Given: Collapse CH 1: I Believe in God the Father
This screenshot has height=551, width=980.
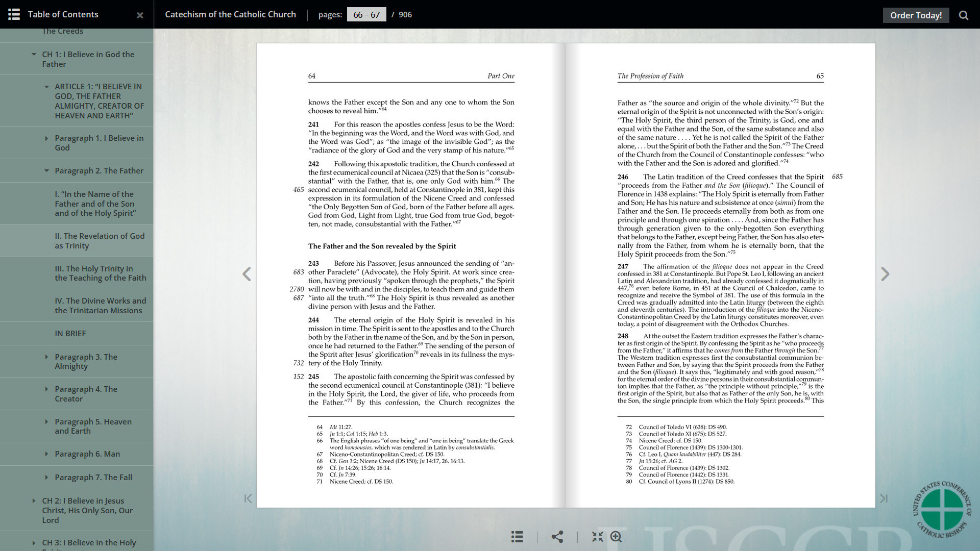Looking at the screenshot, I should point(34,55).
